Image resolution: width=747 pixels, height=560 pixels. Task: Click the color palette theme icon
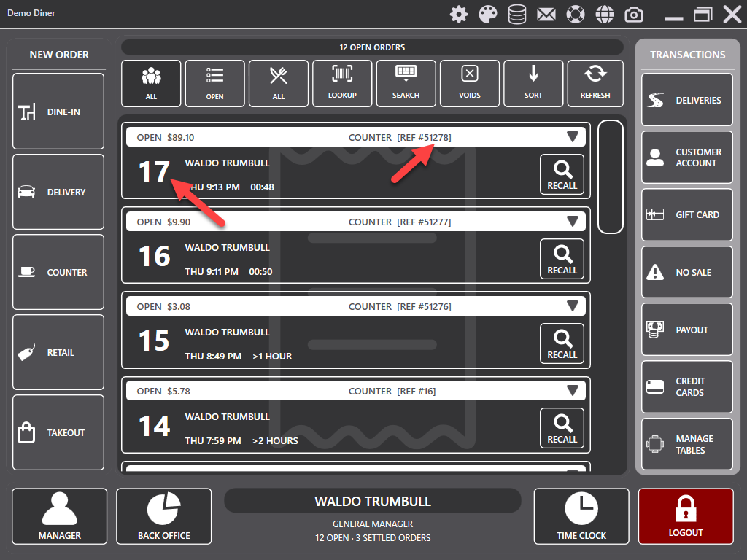tap(487, 14)
